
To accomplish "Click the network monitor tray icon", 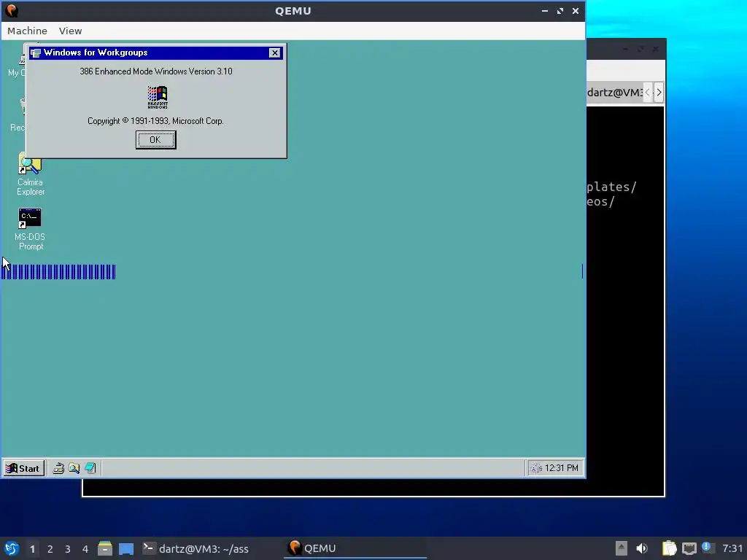I will click(689, 548).
